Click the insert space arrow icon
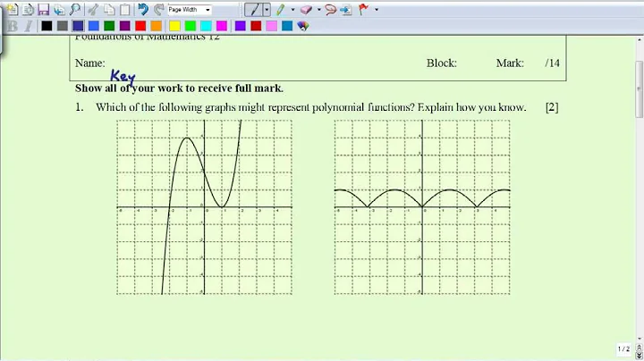This screenshot has height=361, width=644. click(346, 10)
